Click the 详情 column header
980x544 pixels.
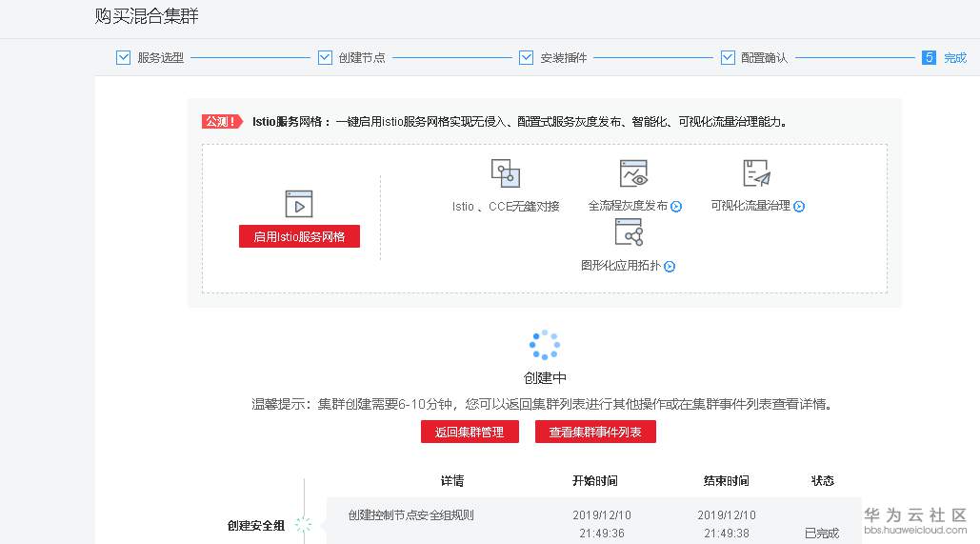[x=452, y=480]
